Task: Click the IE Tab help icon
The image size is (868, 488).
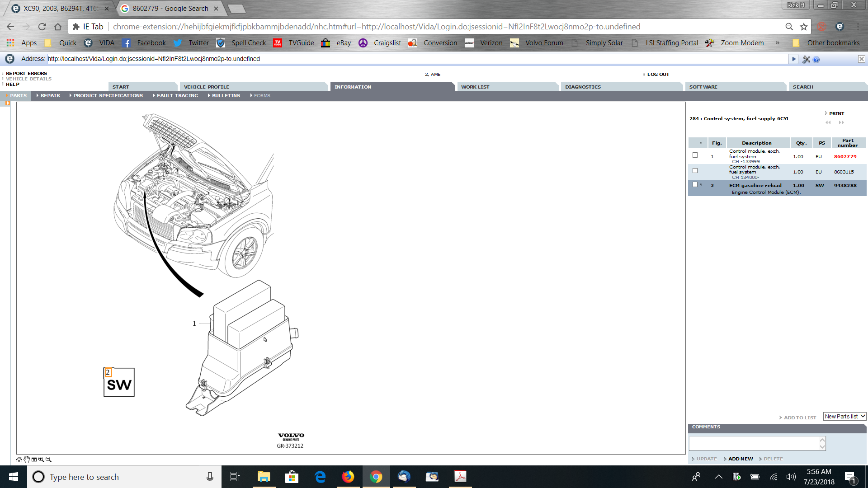Action: pyautogui.click(x=816, y=59)
